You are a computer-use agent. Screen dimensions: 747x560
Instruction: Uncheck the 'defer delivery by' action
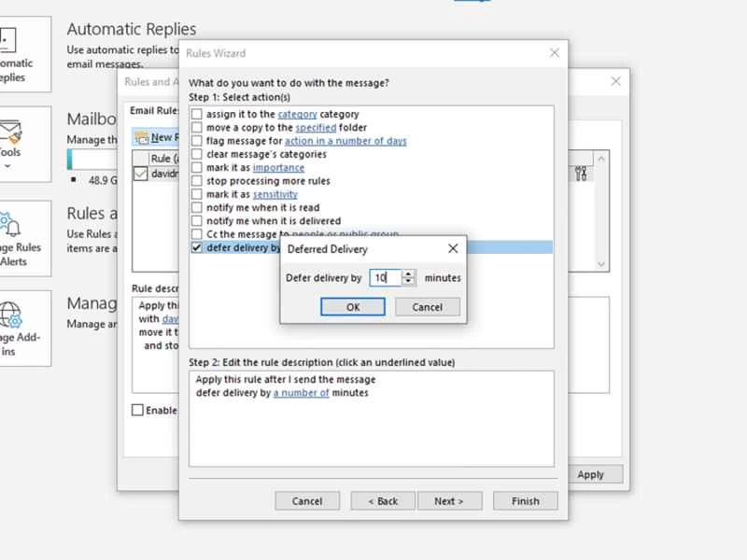point(196,248)
